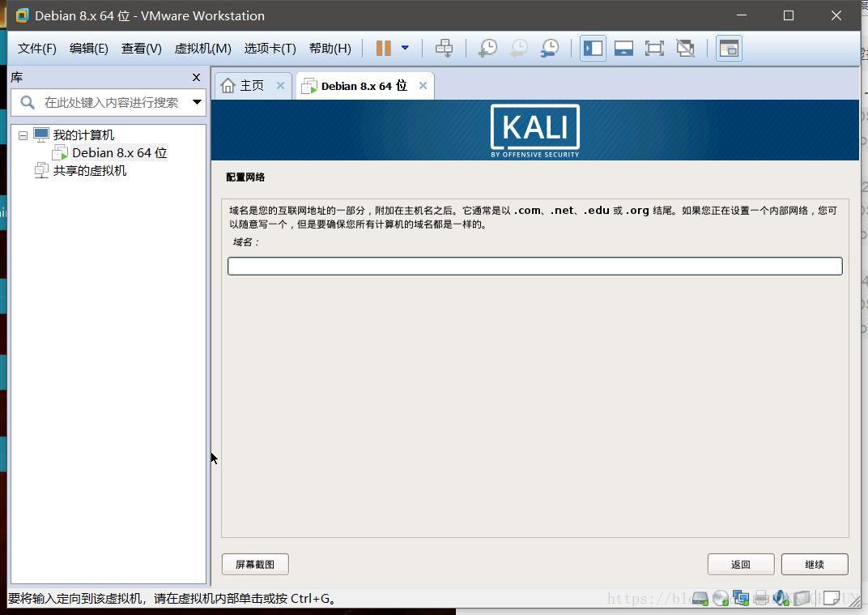Image resolution: width=868 pixels, height=615 pixels.
Task: Switch to the 主页 tab
Action: pyautogui.click(x=252, y=85)
